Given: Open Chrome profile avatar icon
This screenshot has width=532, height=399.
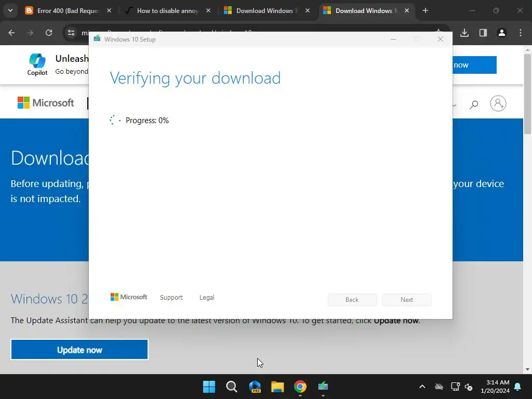Looking at the screenshot, I should pyautogui.click(x=502, y=33).
